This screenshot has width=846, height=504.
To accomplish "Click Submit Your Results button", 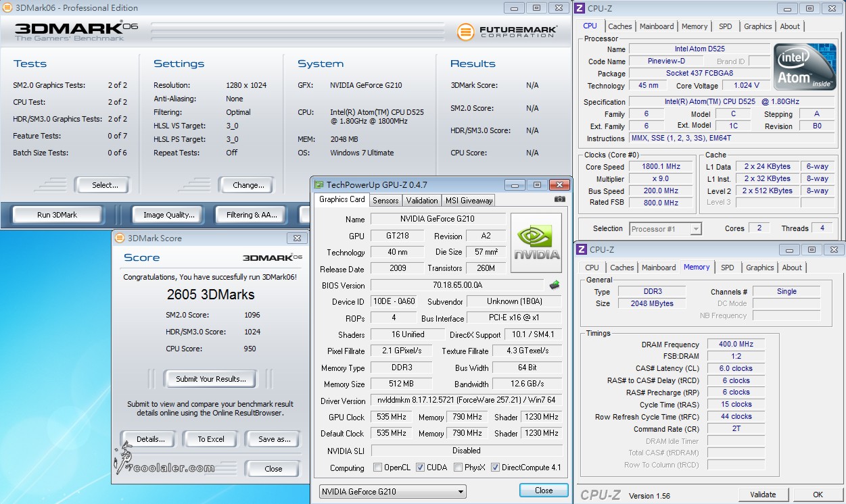I will (x=211, y=379).
